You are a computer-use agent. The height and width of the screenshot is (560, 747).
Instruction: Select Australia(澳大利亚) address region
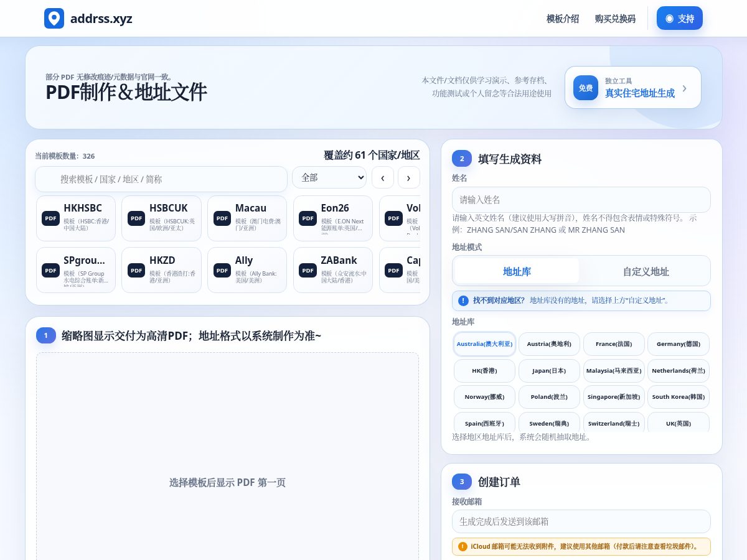484,344
